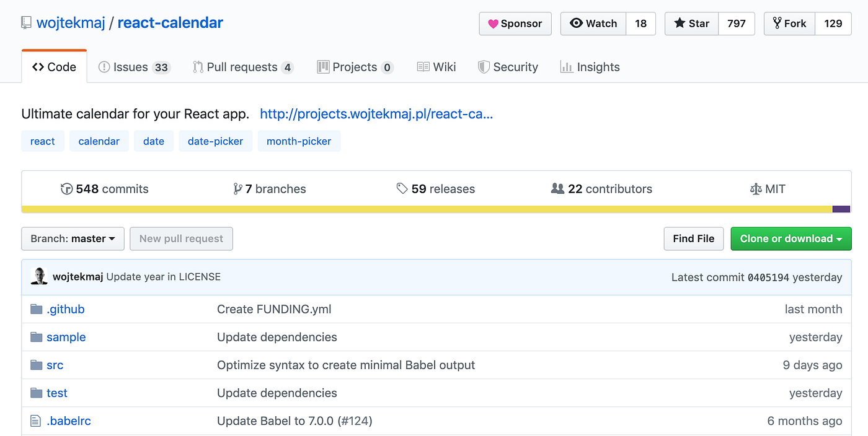Click New pull request button

(x=181, y=238)
